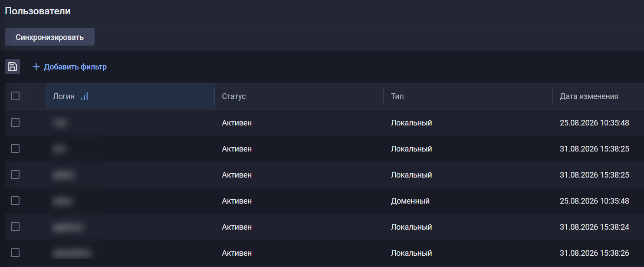The width and height of the screenshot is (644, 267).
Task: Click the plus icon before Добавить фильтр
Action: pos(36,67)
